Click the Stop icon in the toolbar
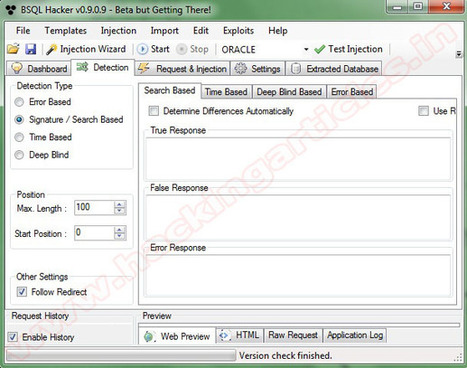Viewport: 467px width, 368px height. pyautogui.click(x=181, y=49)
